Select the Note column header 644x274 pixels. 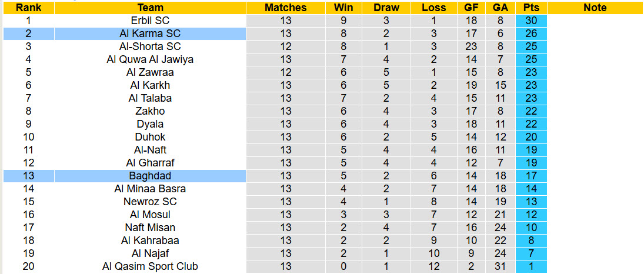pyautogui.click(x=595, y=8)
